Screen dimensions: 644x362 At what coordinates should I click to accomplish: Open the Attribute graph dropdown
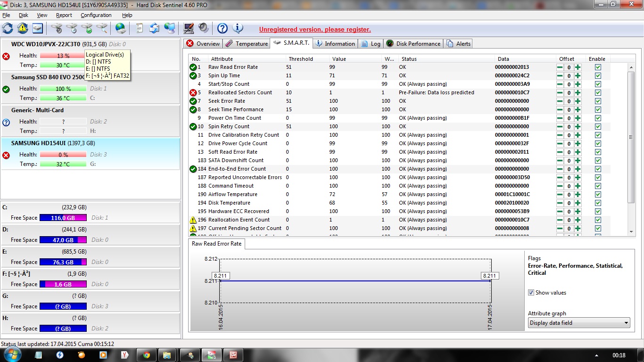coord(579,323)
